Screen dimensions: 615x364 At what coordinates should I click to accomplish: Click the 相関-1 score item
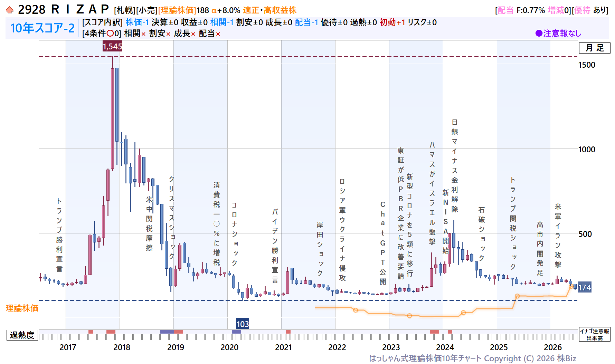[222, 22]
